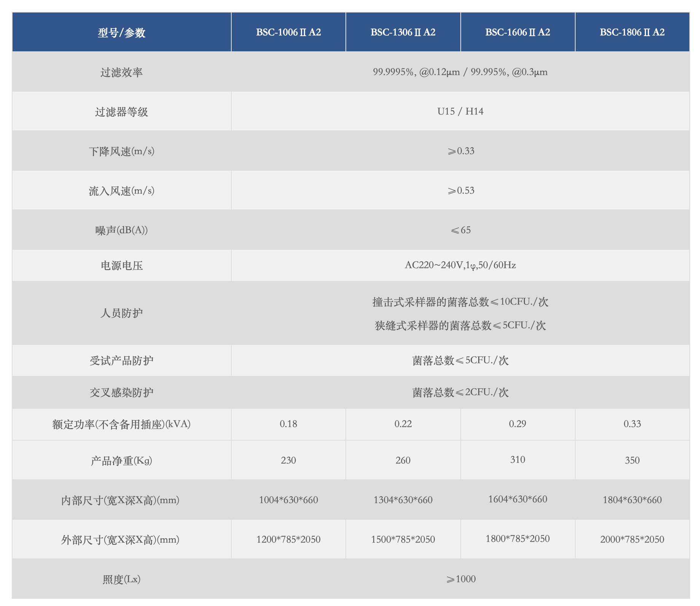
Task: Select the 噪声(dB(A)) row label
Action: pos(121,230)
